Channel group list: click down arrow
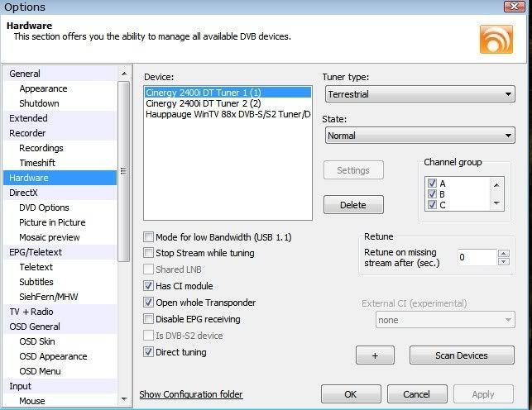Screen dimensions: 532x410 (496, 203)
